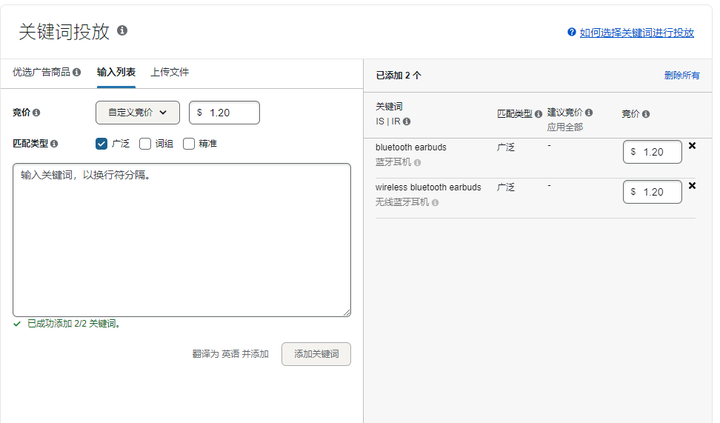Image resolution: width=720 pixels, height=423 pixels.
Task: Switch to the 优选广告商品 tab
Action: tap(40, 73)
